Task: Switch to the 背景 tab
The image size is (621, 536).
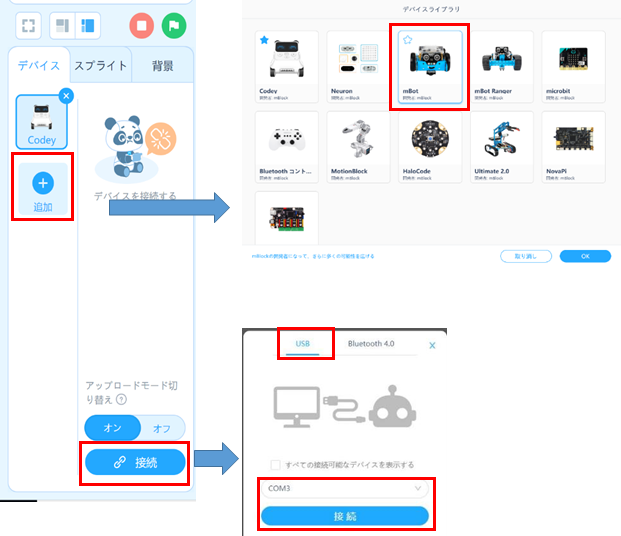Action: point(162,65)
